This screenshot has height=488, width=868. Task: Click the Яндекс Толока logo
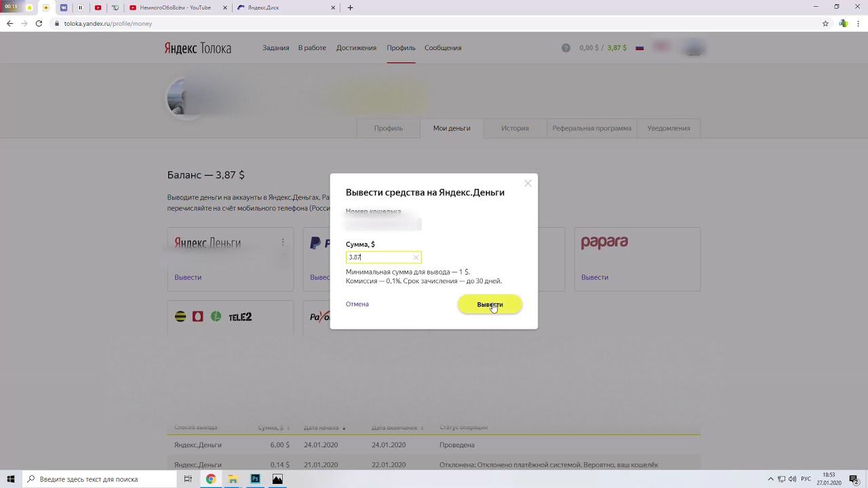click(197, 48)
